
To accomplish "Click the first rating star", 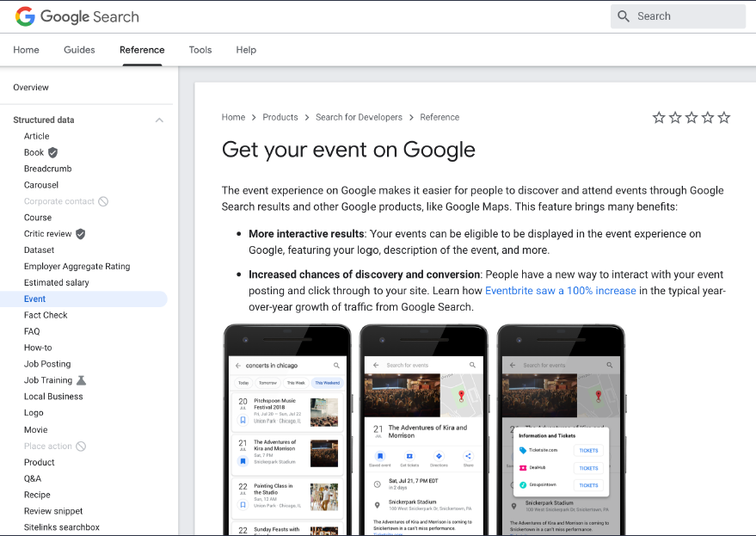I will coord(659,118).
